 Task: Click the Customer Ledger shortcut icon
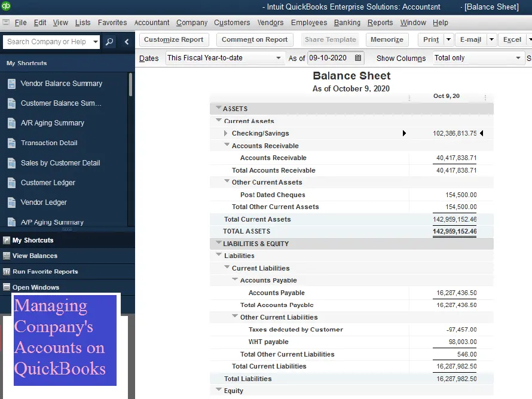point(11,183)
